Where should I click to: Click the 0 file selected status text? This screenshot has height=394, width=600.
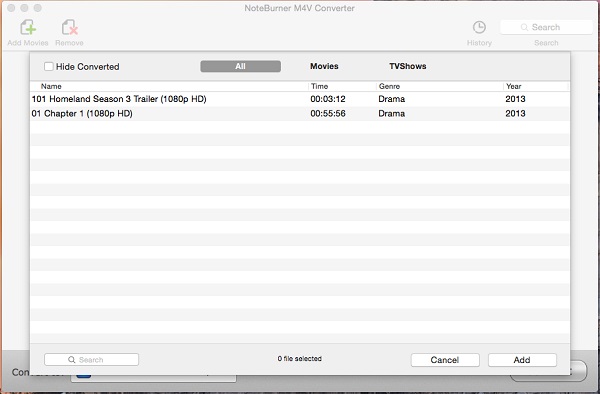coord(300,359)
